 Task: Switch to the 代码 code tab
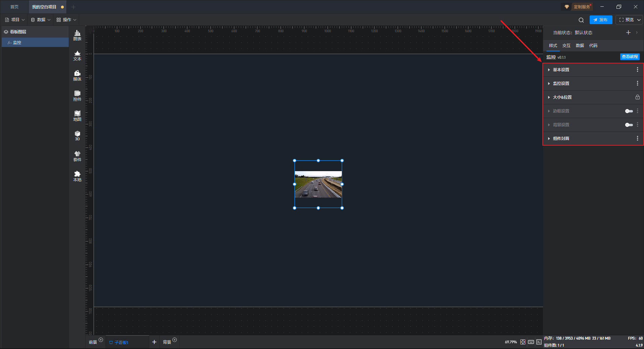[593, 46]
